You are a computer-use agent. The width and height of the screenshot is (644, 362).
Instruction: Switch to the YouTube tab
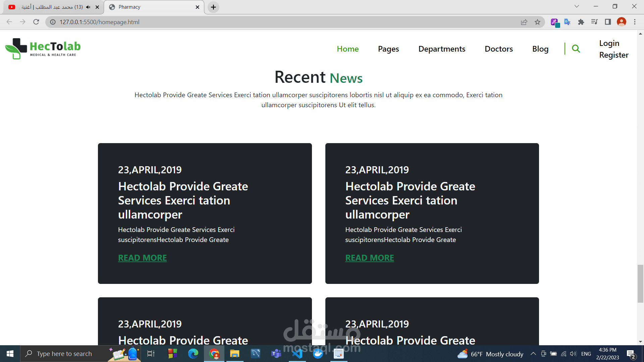click(50, 7)
